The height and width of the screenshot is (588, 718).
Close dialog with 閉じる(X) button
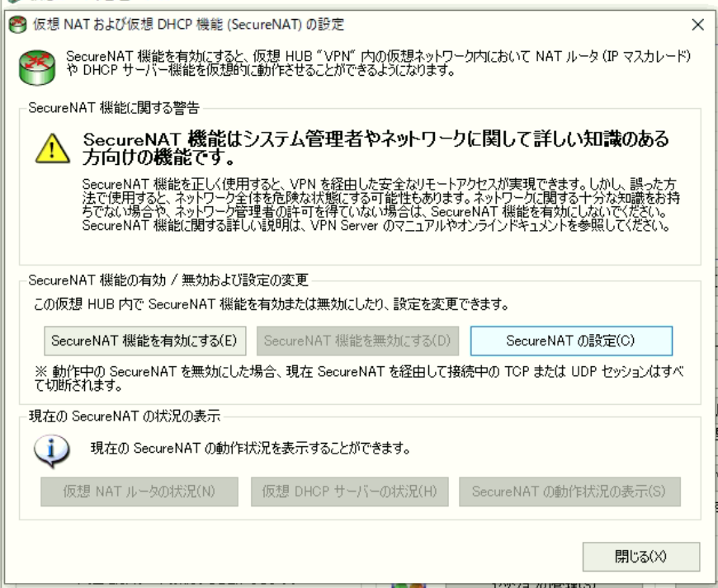[x=641, y=557]
